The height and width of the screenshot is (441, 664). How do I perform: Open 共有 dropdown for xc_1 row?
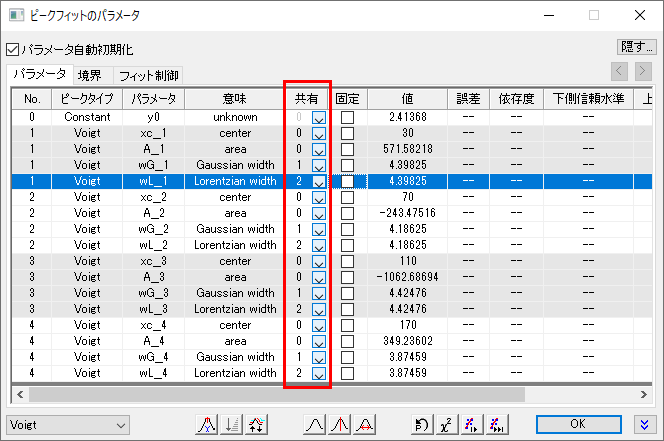[319, 133]
